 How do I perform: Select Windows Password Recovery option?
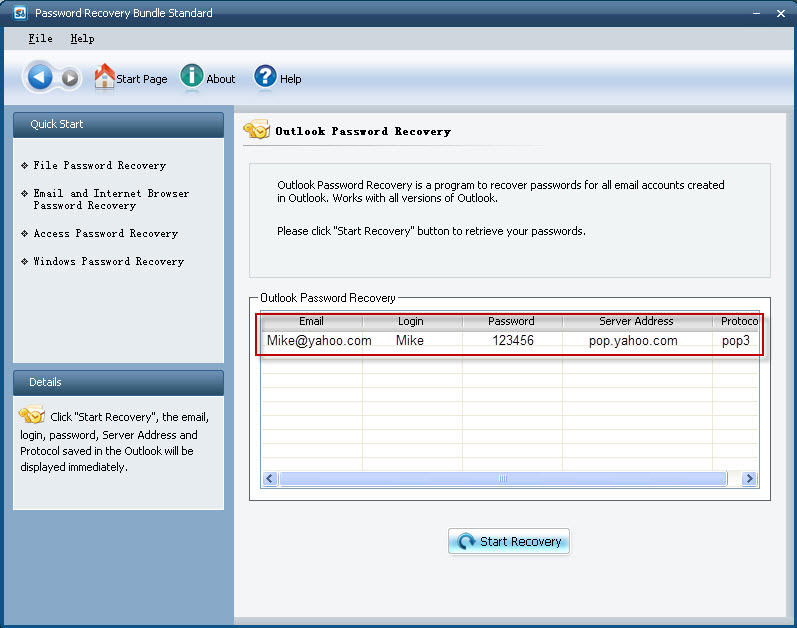(108, 261)
